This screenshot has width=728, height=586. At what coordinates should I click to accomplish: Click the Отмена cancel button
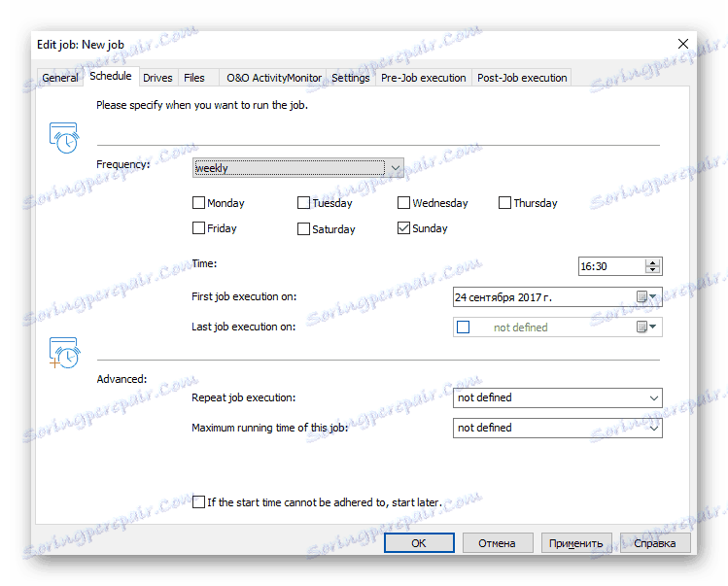pyautogui.click(x=497, y=543)
